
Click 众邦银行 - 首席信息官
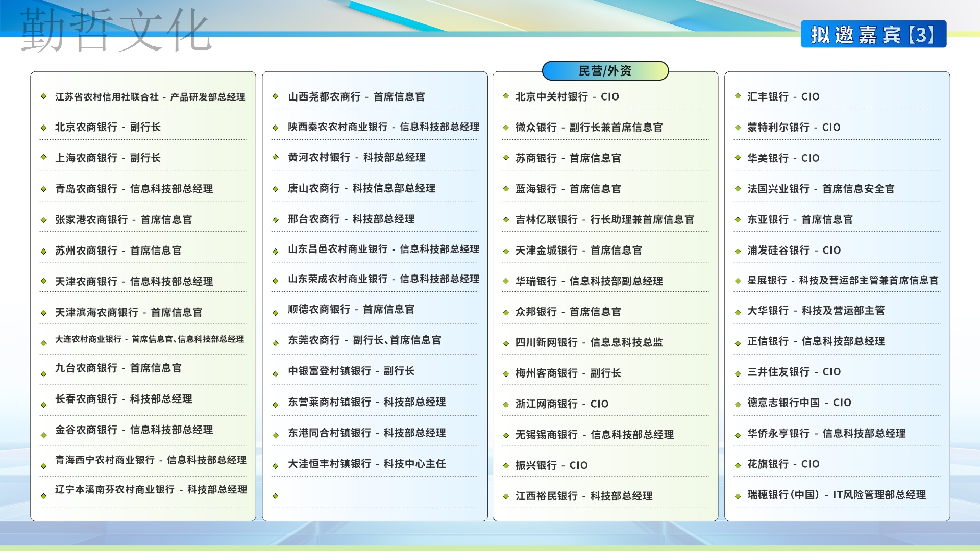click(568, 312)
